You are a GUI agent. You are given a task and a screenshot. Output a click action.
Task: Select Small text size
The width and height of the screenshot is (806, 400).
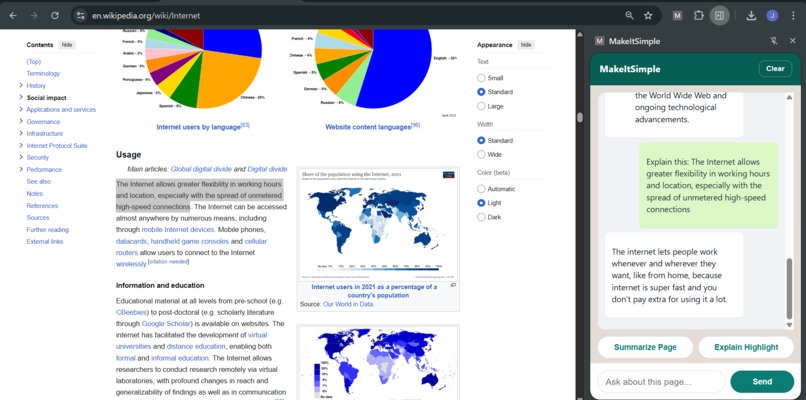481,78
